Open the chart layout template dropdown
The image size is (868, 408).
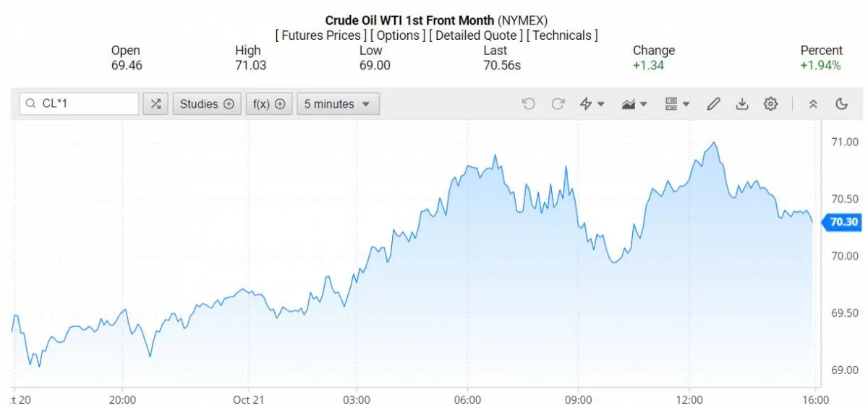click(677, 104)
